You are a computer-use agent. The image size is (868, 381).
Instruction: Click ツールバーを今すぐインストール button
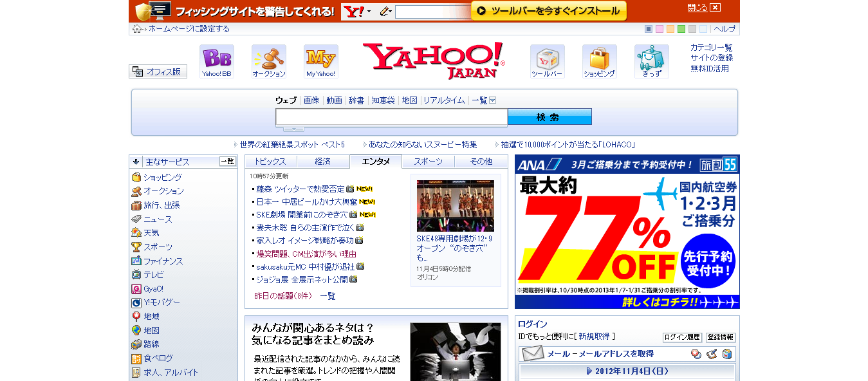[549, 11]
